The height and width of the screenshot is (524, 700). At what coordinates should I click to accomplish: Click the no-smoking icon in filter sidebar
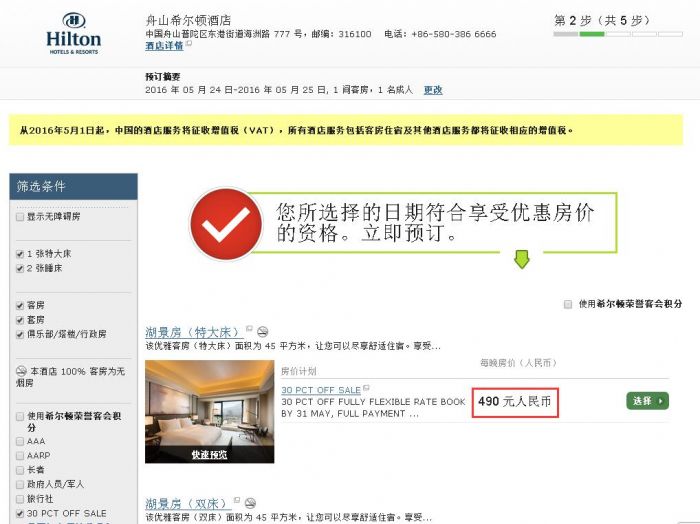21,371
